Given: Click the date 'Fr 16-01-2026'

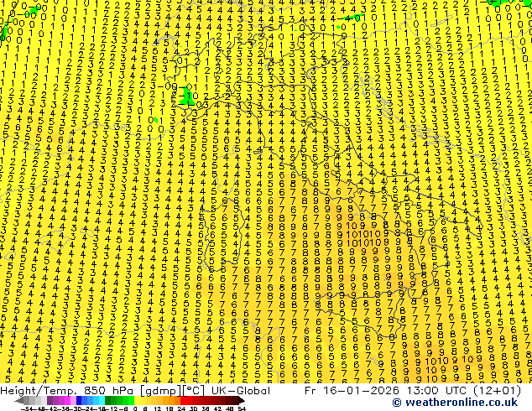Looking at the screenshot, I should (352, 391).
